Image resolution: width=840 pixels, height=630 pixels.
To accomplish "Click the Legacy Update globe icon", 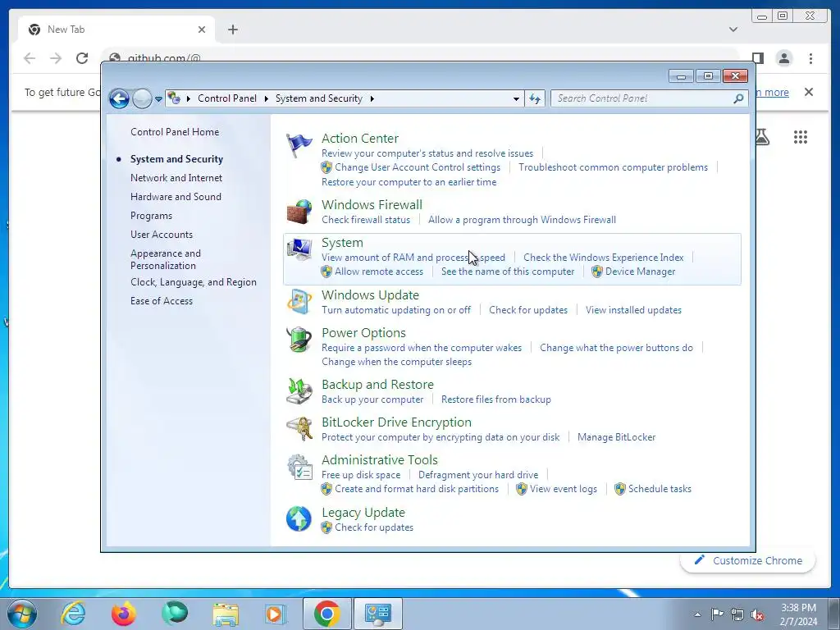I will click(299, 518).
